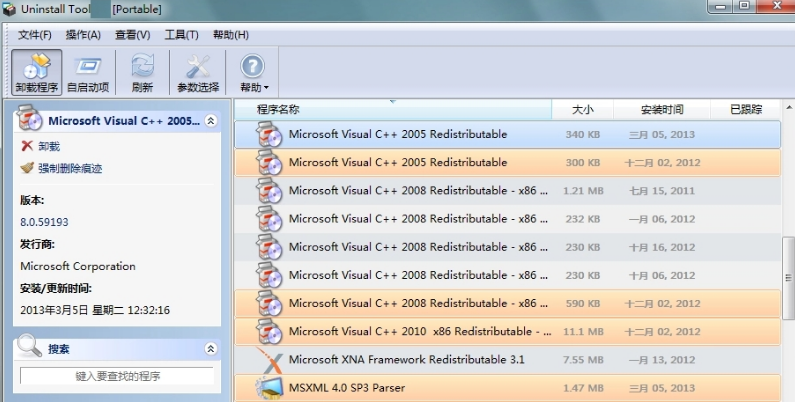Select Visual C++ 2005 Redistributable 340 KB row
The height and width of the screenshot is (402, 795).
point(508,134)
